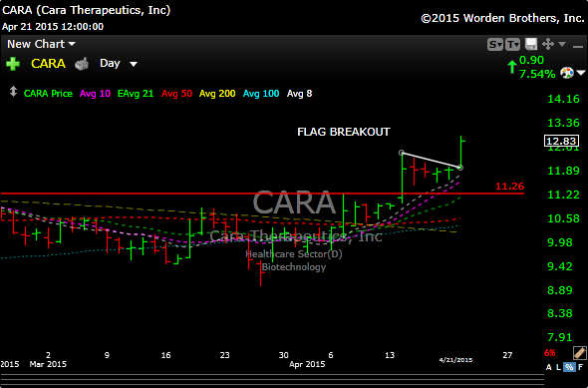The width and height of the screenshot is (588, 388).
Task: Click the left endpoint of the white trendline
Action: click(402, 153)
